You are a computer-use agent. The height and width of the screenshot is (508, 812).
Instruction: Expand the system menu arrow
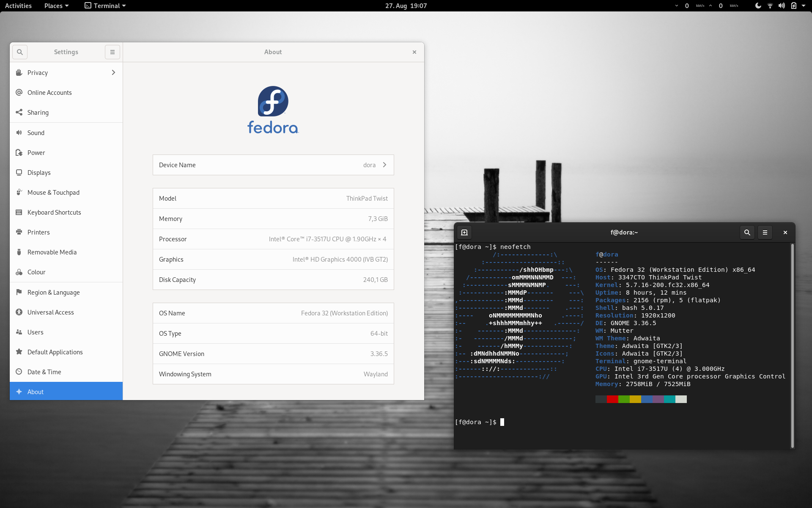pos(804,6)
